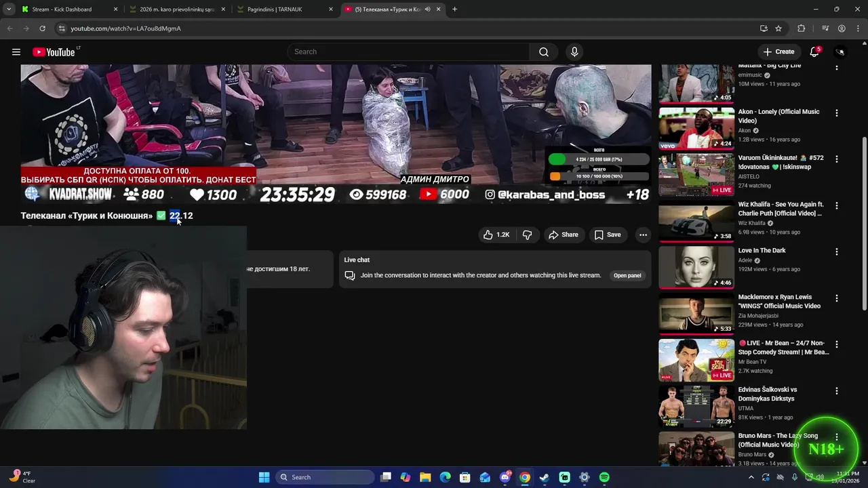This screenshot has height=488, width=868.
Task: Open options for Love In The Dark video
Action: click(836, 251)
